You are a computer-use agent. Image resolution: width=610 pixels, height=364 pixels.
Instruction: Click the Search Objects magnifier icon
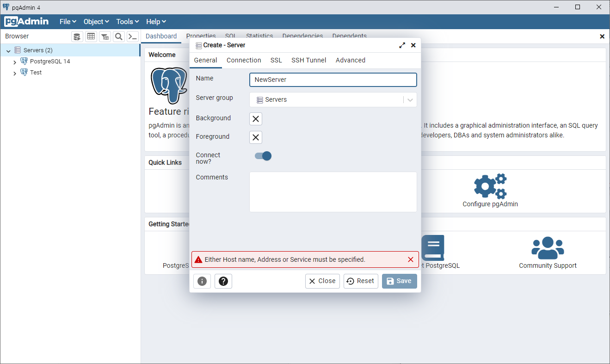(x=119, y=37)
